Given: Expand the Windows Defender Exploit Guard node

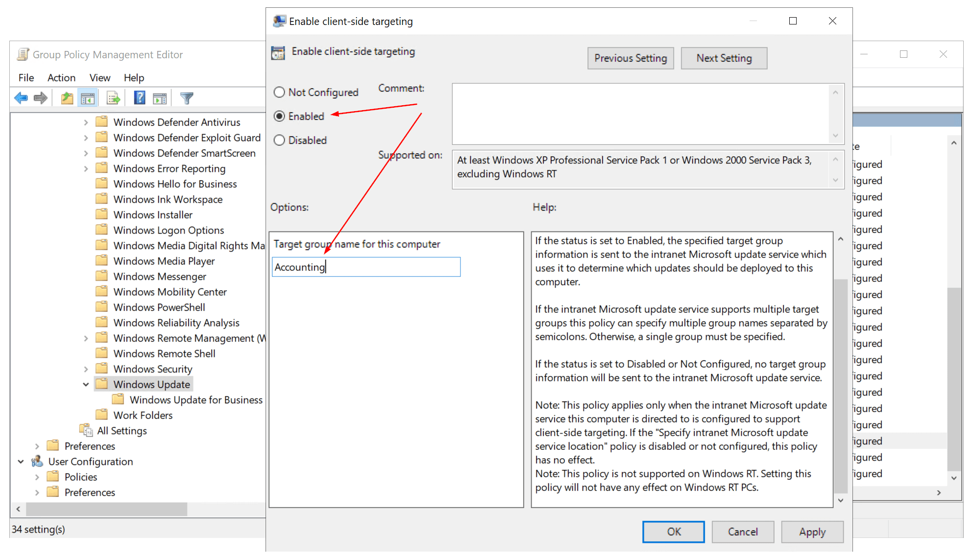Looking at the screenshot, I should click(86, 138).
